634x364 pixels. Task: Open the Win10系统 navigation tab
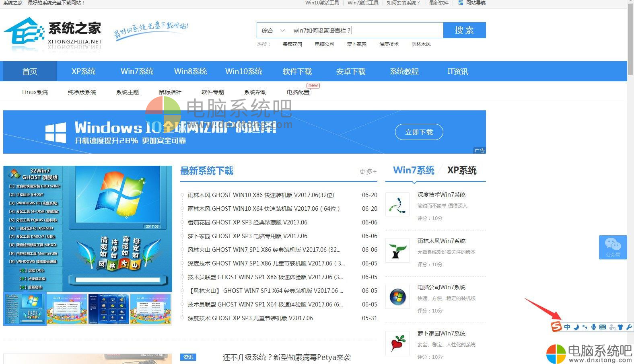click(244, 71)
